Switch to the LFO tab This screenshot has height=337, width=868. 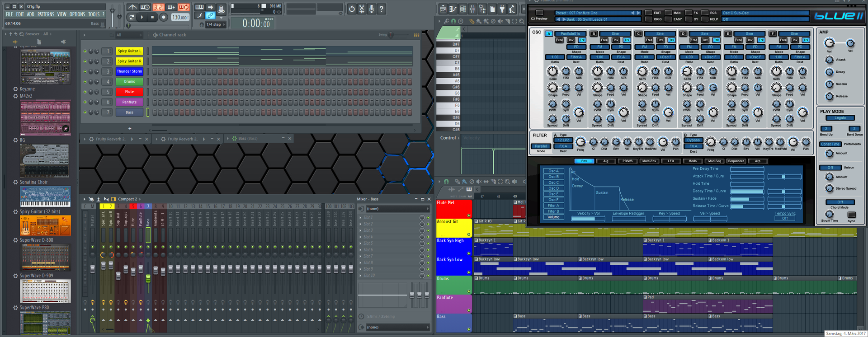click(671, 161)
